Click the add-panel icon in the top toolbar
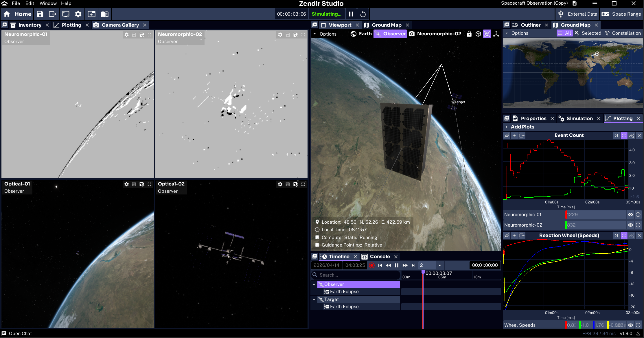The width and height of the screenshot is (644, 338). (x=91, y=14)
